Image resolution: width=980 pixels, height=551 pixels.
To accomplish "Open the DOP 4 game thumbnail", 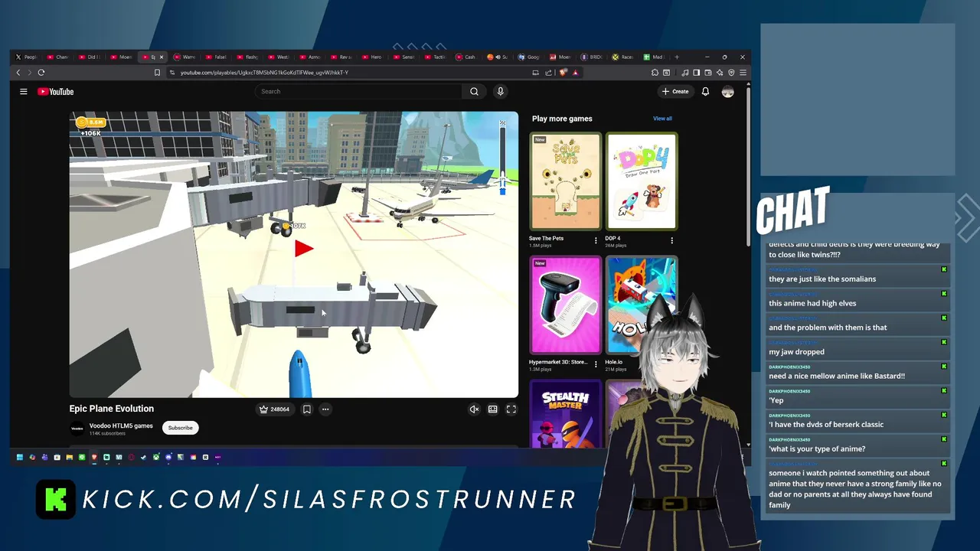I will [x=642, y=181].
